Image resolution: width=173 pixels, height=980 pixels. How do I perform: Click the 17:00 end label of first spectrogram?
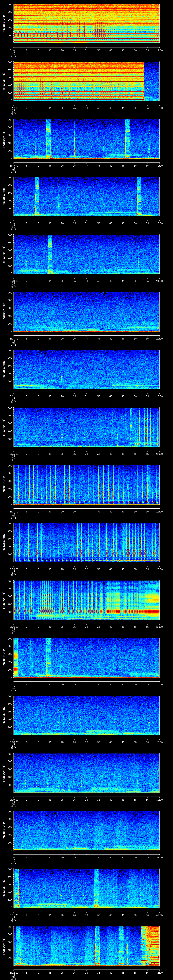pos(159,50)
